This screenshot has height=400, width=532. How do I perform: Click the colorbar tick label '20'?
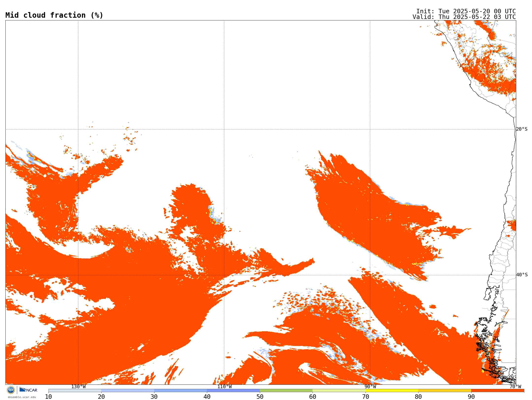(101, 397)
